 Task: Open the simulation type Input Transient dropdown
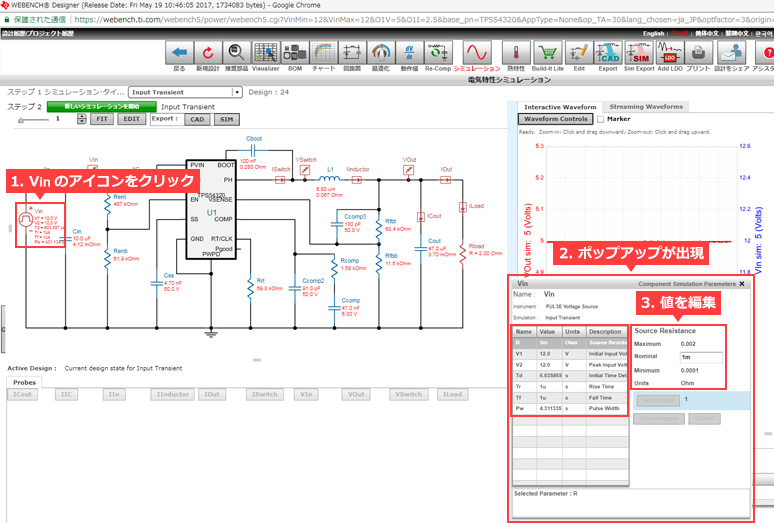185,92
